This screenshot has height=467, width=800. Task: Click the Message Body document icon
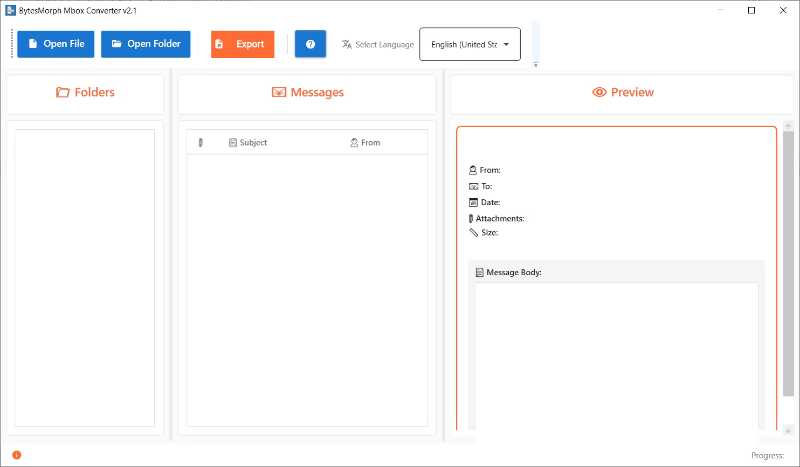point(480,272)
